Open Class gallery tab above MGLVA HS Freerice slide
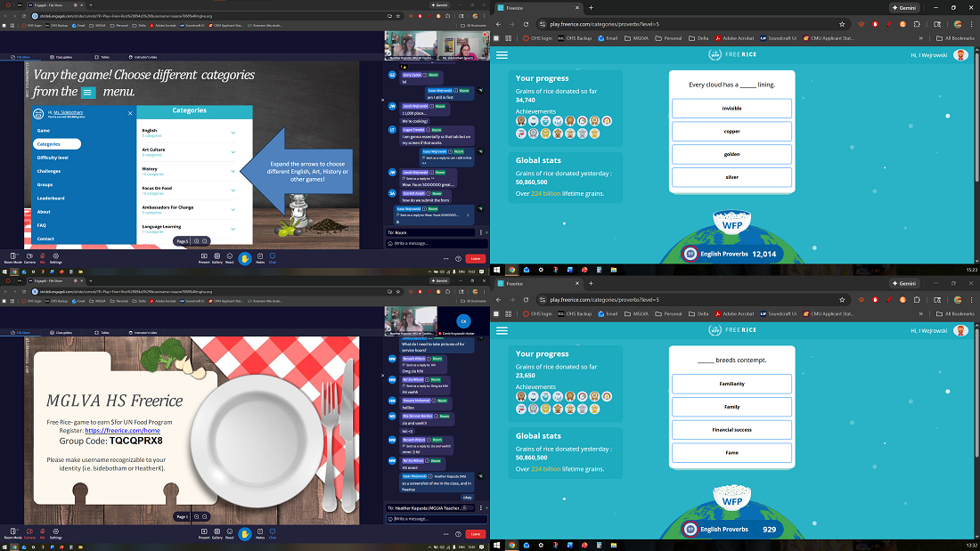 click(x=61, y=332)
